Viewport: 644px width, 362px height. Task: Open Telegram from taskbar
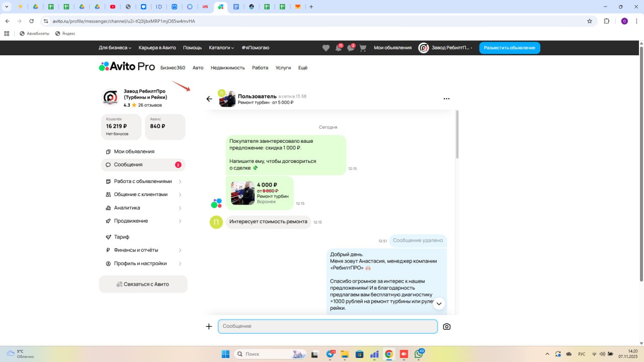[331, 354]
